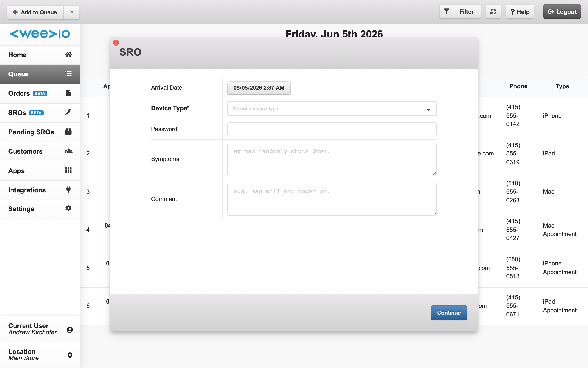The image size is (588, 368).
Task: Open the Integrations sidebar label
Action: coord(27,190)
